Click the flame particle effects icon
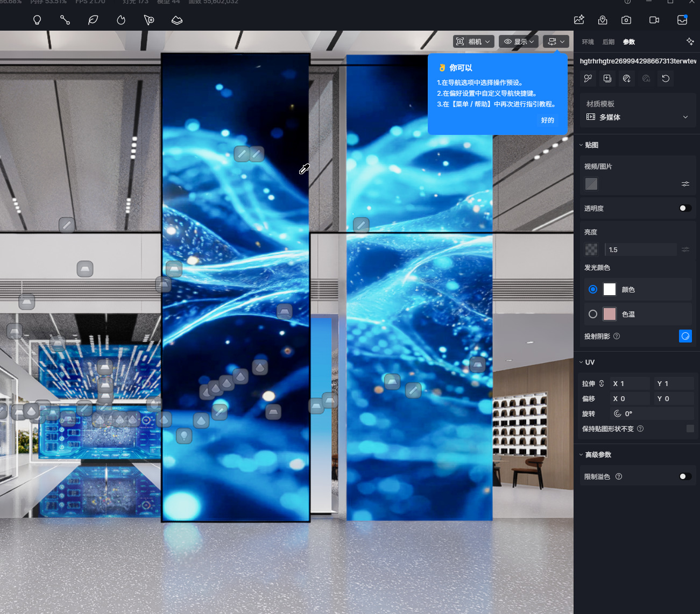 (121, 20)
